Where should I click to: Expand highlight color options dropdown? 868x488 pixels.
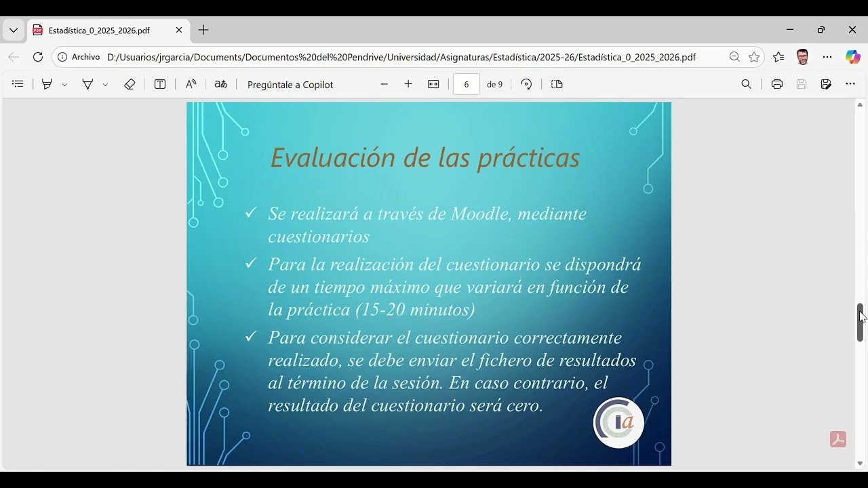[64, 85]
